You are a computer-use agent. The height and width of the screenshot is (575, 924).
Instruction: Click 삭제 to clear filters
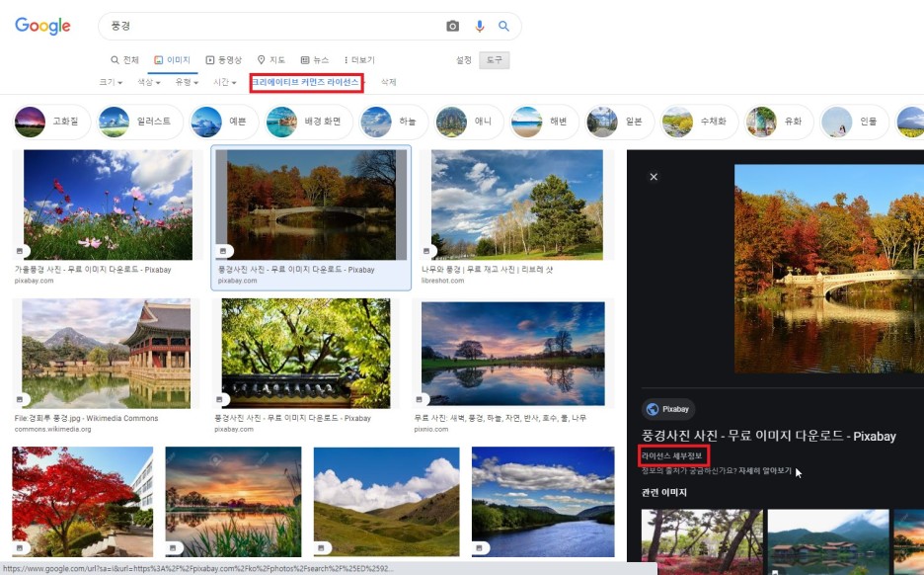pos(388,82)
